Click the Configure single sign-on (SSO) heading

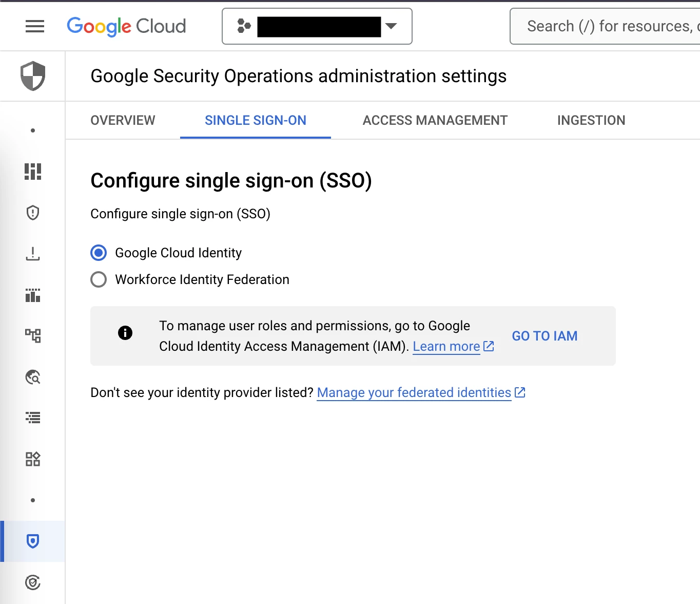click(231, 181)
